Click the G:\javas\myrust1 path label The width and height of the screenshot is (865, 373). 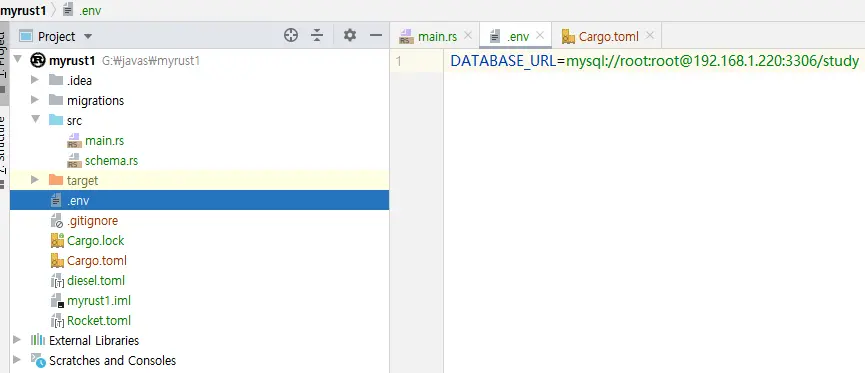pos(151,61)
